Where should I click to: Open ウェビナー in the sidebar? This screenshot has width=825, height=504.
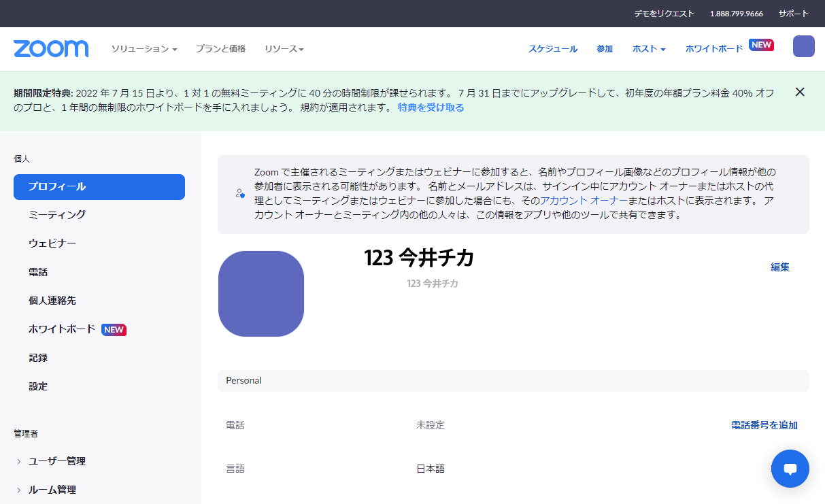(x=52, y=243)
